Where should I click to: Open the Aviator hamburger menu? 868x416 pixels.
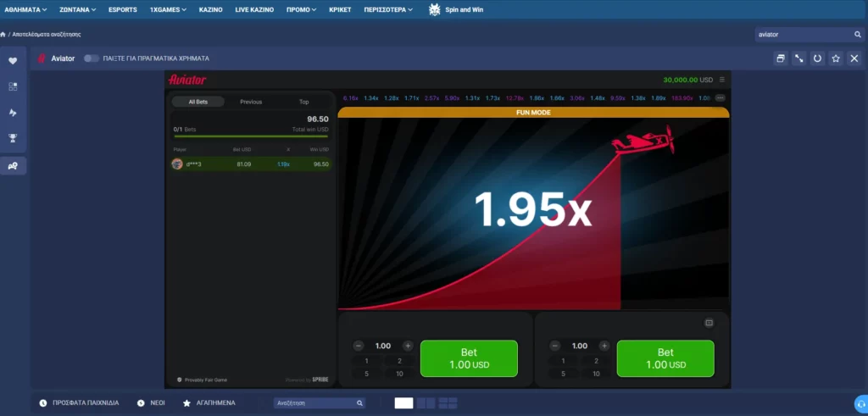point(722,80)
